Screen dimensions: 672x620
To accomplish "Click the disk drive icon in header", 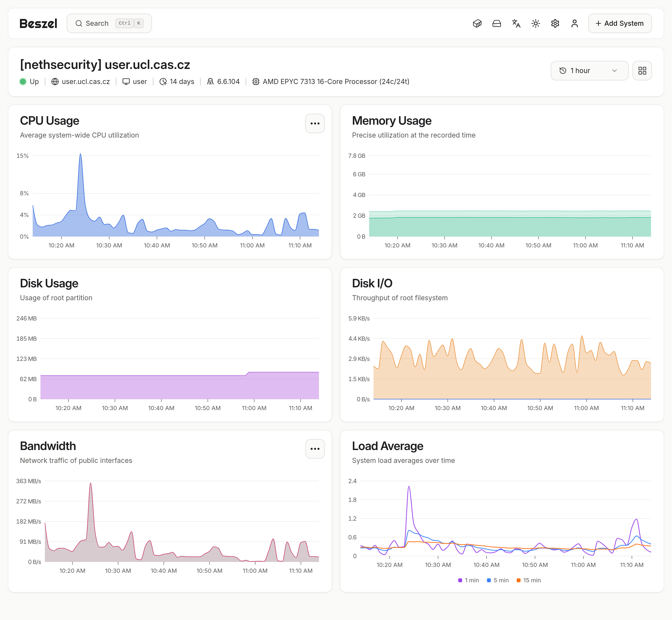I will click(x=496, y=23).
